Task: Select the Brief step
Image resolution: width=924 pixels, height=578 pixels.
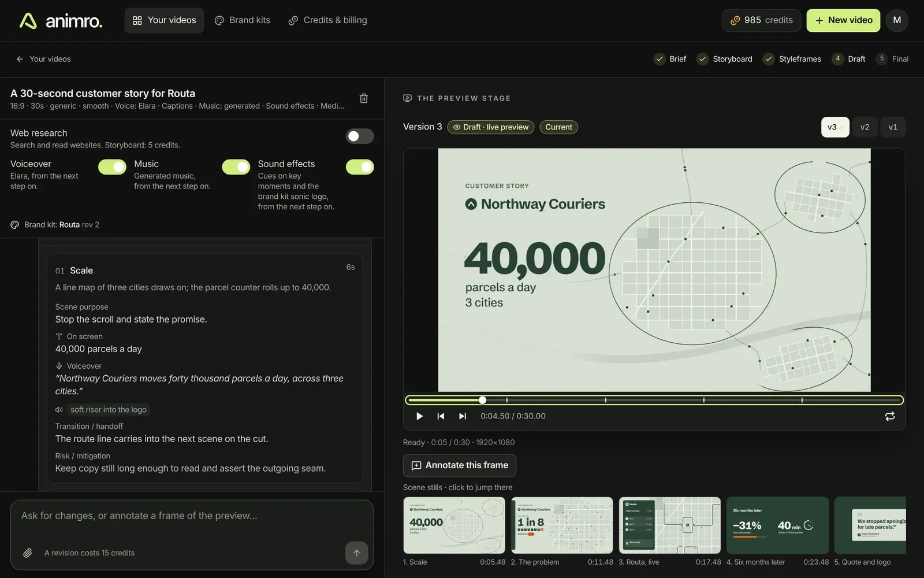Action: (670, 59)
